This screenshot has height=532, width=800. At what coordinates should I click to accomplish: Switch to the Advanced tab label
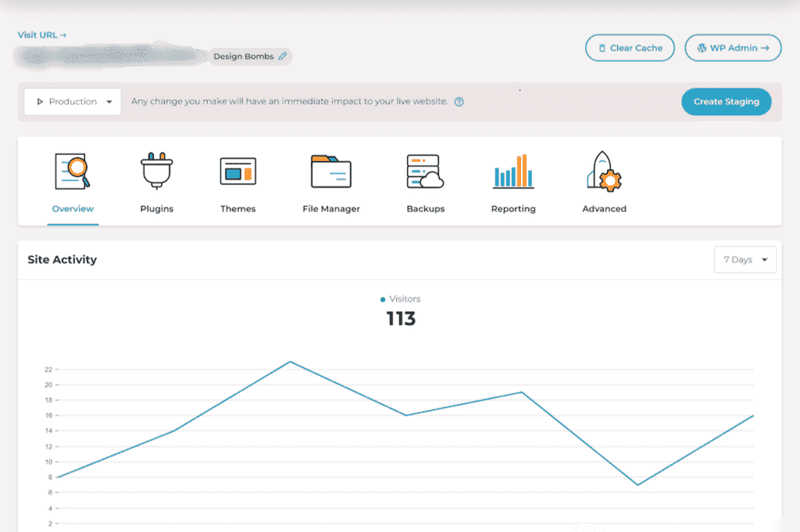tap(604, 209)
